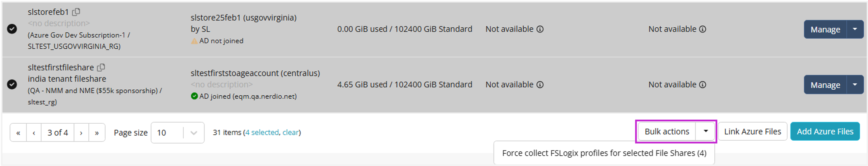Click info icon beside second row's first Not available
The height and width of the screenshot is (166, 868).
click(x=540, y=85)
